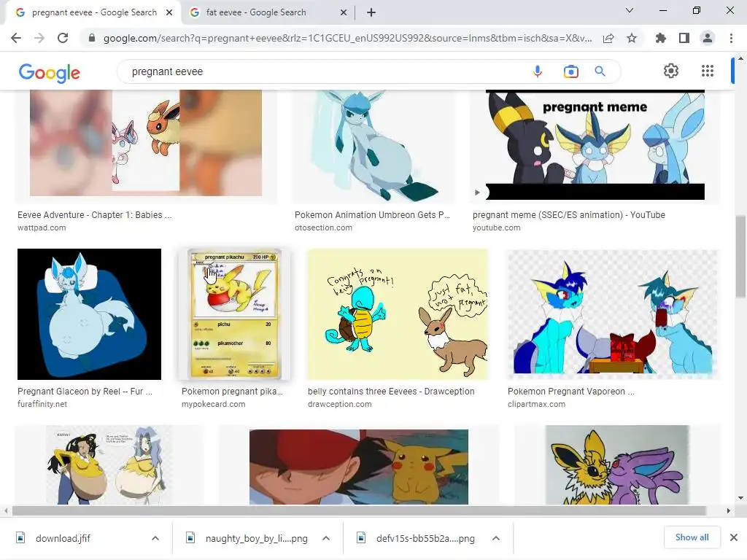Click 'Show all' downloads button
Screen dimensions: 747x560
[x=692, y=537]
